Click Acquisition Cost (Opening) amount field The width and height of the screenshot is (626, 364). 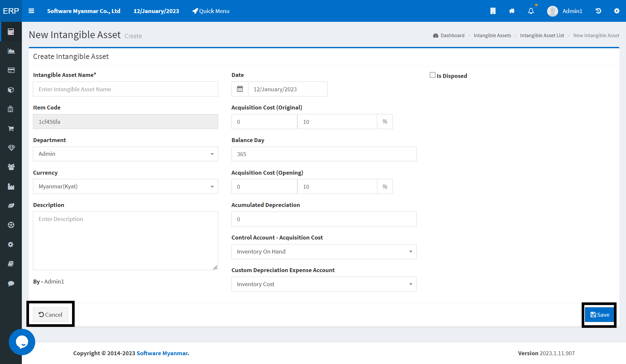pyautogui.click(x=264, y=186)
